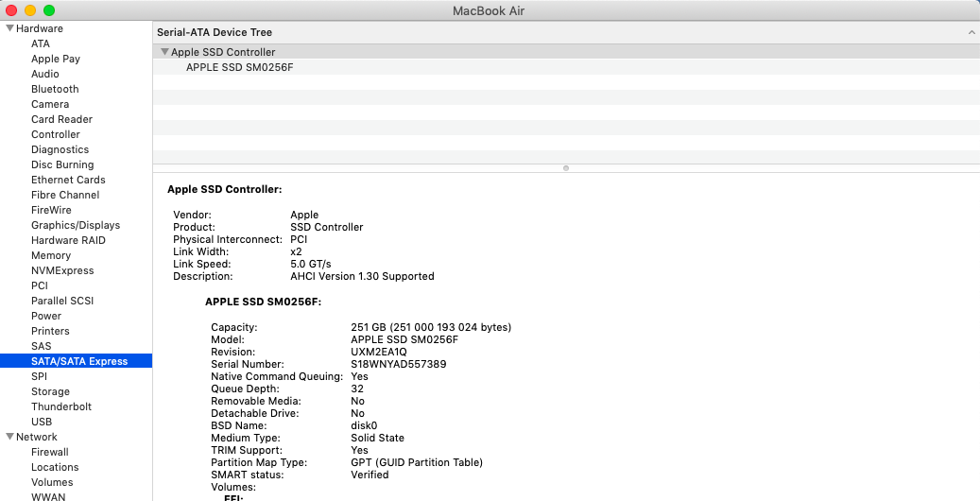The image size is (980, 501).
Task: Select Printers in the sidebar
Action: tap(50, 331)
